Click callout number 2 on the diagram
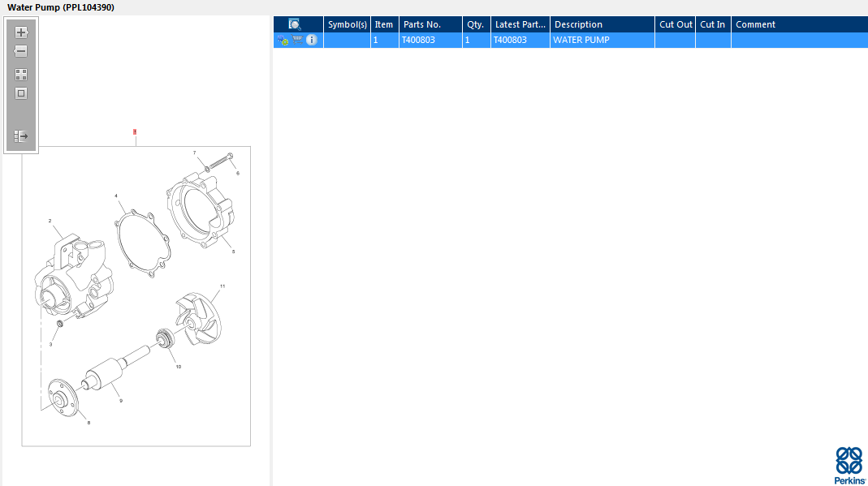The width and height of the screenshot is (868, 486). point(50,221)
